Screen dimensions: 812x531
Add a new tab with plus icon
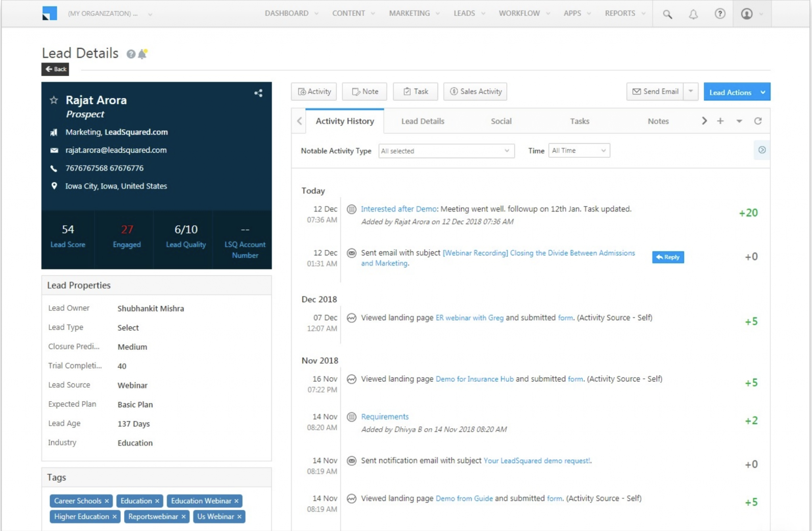click(720, 121)
